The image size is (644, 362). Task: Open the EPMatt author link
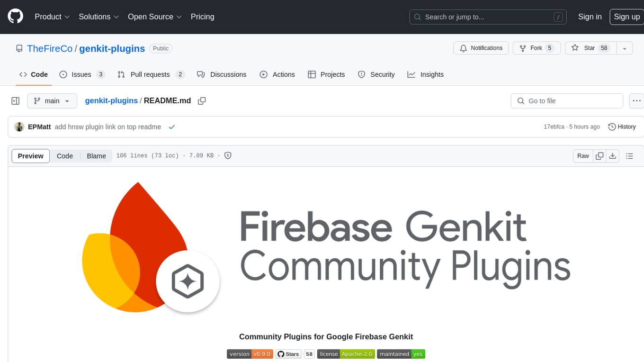(x=39, y=127)
